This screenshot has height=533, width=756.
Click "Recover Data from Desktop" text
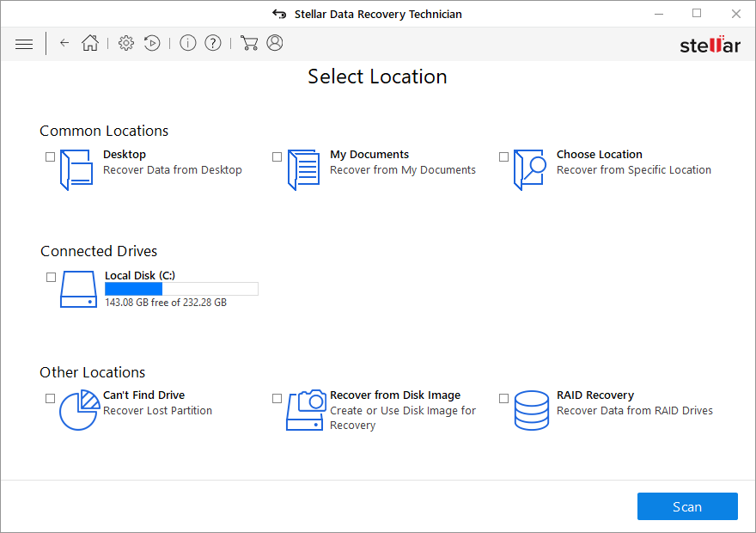click(x=173, y=170)
